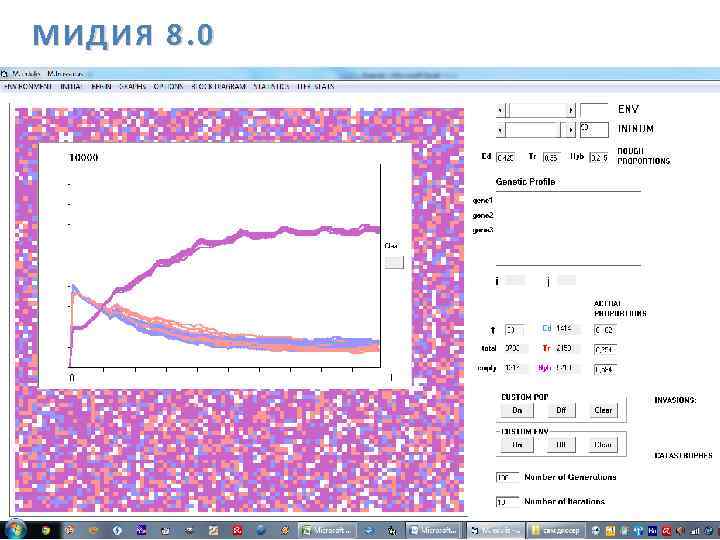
Task: Click the CATASTROPHES label
Action: (683, 456)
